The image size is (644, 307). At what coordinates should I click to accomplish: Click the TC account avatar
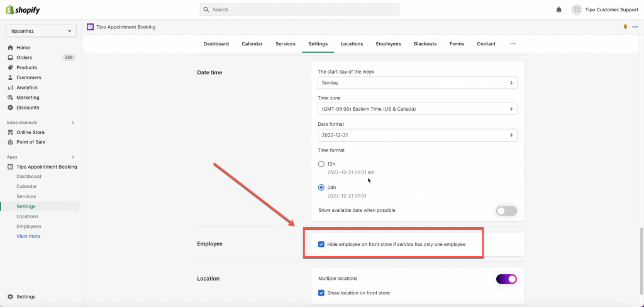click(x=577, y=9)
